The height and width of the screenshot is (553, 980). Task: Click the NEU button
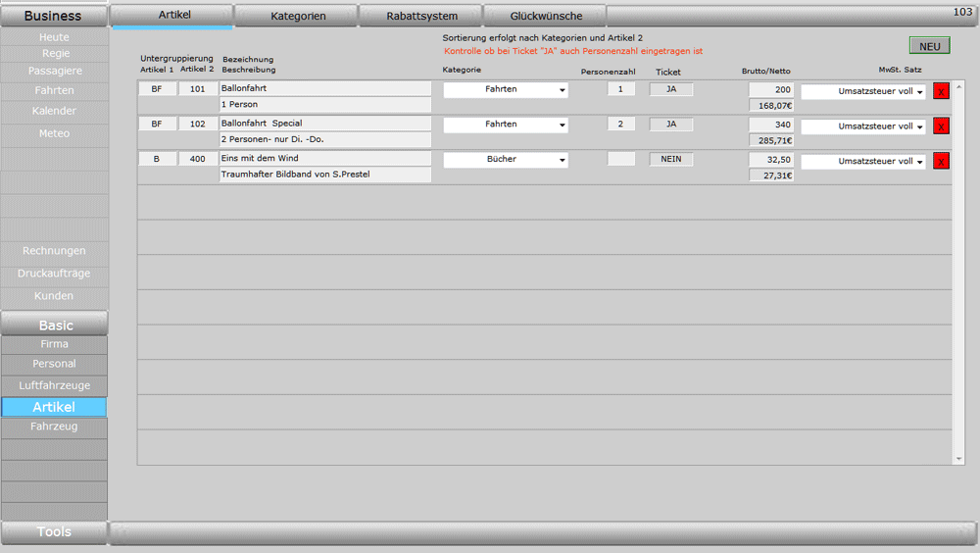pyautogui.click(x=929, y=46)
